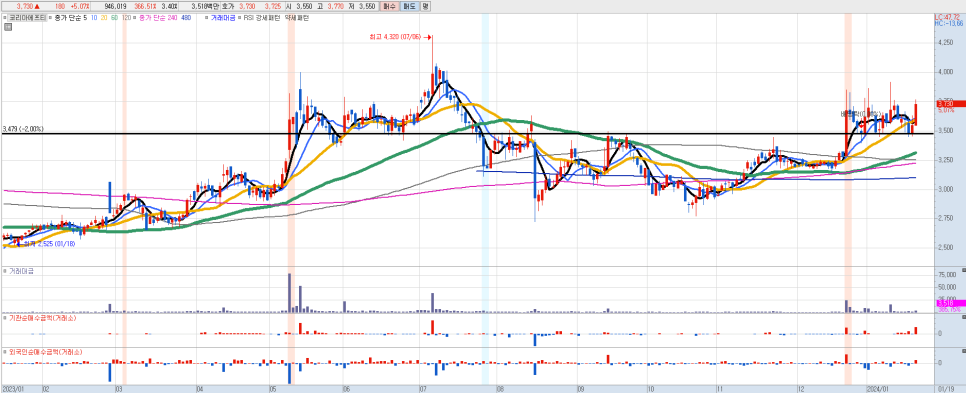Select the 120-day moving average legend

[x=126, y=18]
